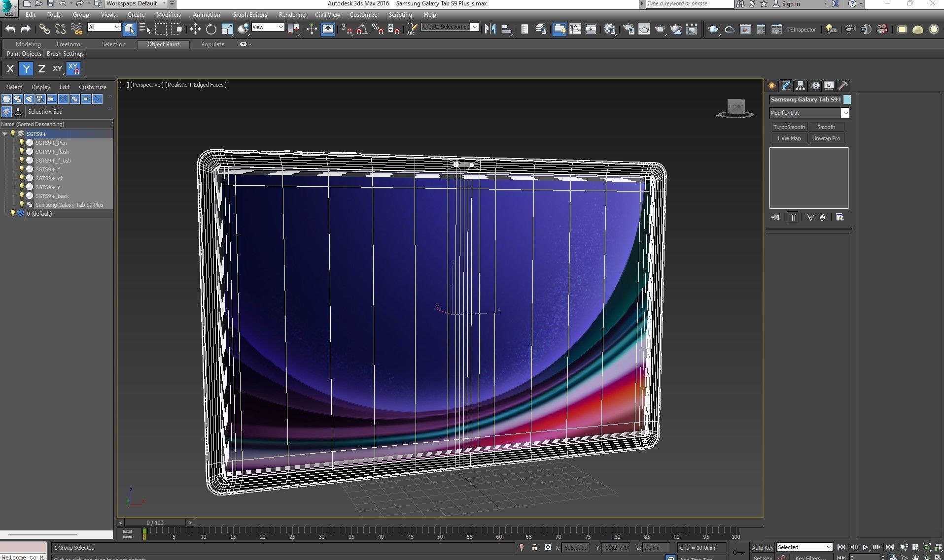944x560 pixels.
Task: Open the Utilities hammer panel tab
Action: click(x=843, y=86)
